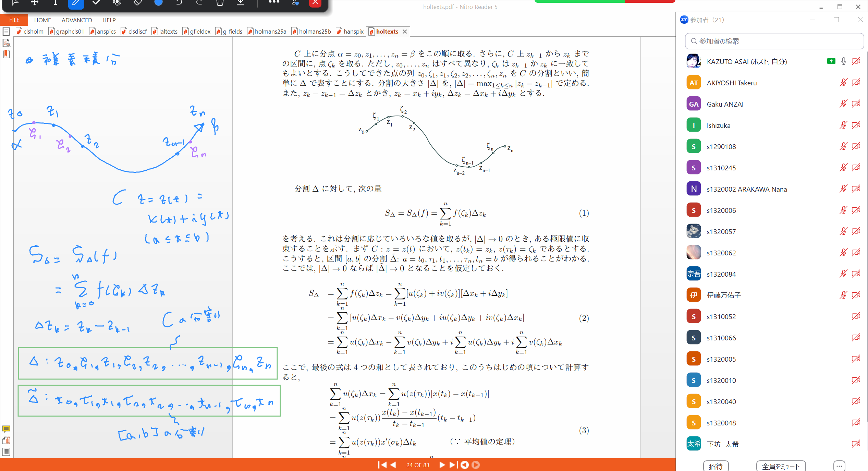Undo the last pen stroke

coord(179,3)
